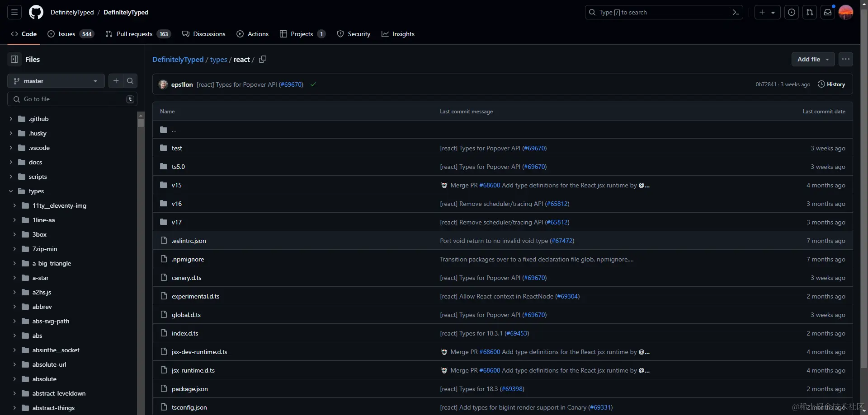Open the index.d.ts file
This screenshot has height=415, width=868.
pyautogui.click(x=185, y=333)
